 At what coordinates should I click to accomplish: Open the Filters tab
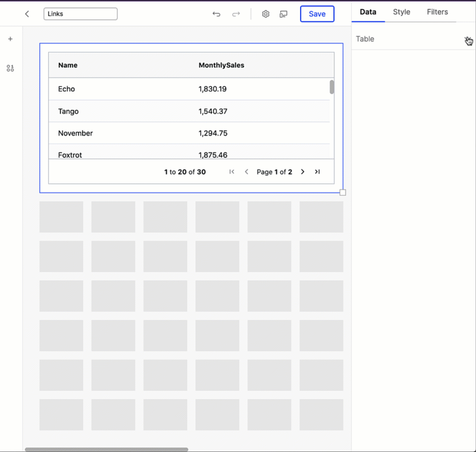coord(437,12)
